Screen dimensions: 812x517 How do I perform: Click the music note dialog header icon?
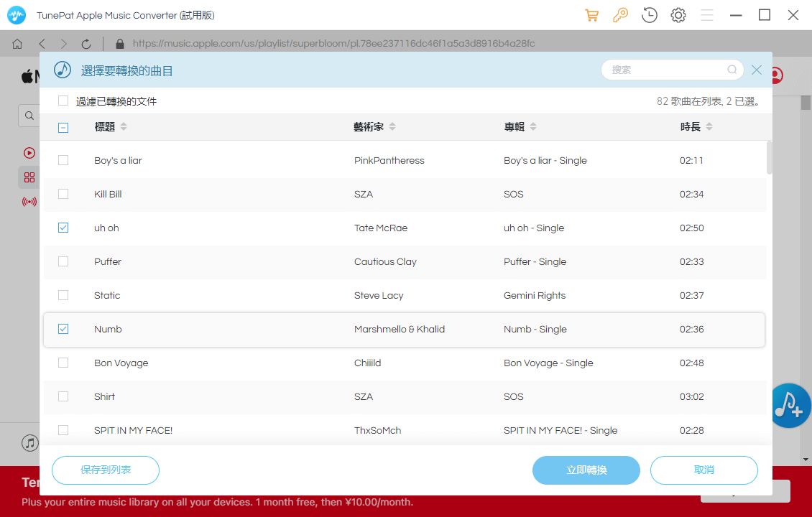tap(63, 70)
